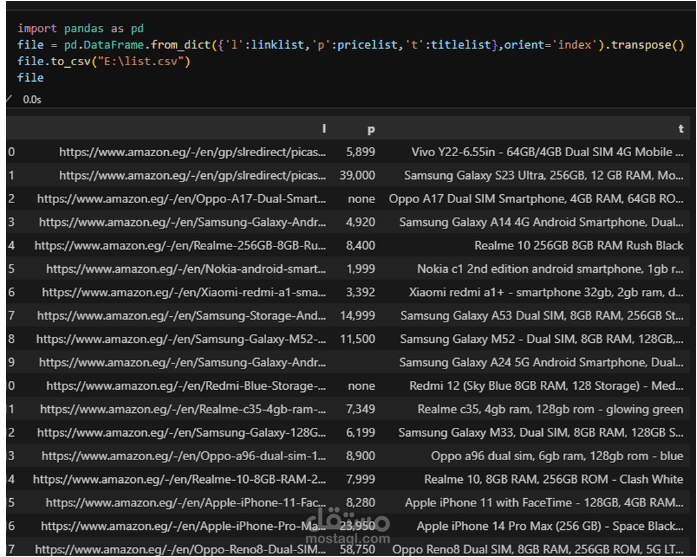Viewport: 697px width, 557px height.
Task: Click the Oppo-a96-dual-sim link cell
Action: pos(184,456)
